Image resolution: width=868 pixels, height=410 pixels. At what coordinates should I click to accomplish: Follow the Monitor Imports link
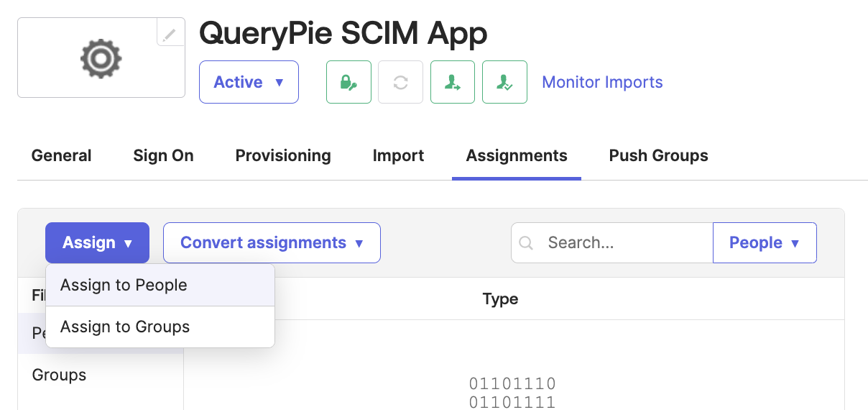pos(602,82)
